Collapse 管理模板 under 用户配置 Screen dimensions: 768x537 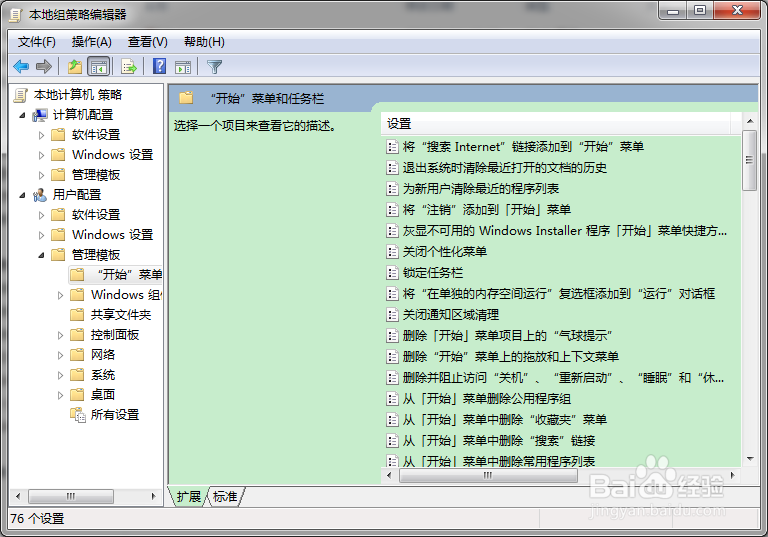(x=42, y=255)
